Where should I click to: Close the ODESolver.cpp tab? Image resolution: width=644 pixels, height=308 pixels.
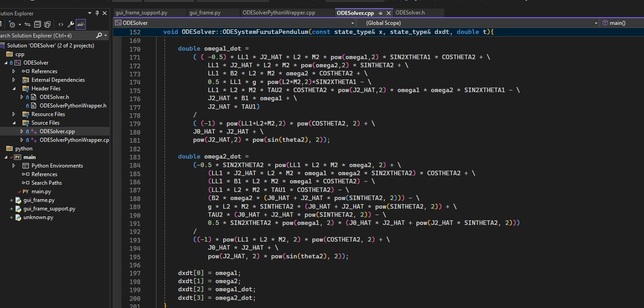389,13
